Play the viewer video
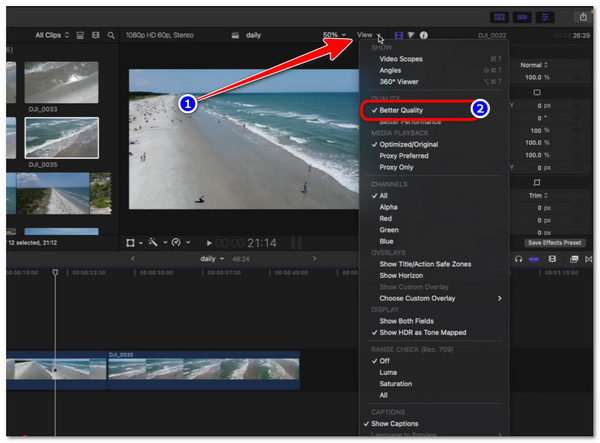This screenshot has width=600, height=443. (x=209, y=243)
